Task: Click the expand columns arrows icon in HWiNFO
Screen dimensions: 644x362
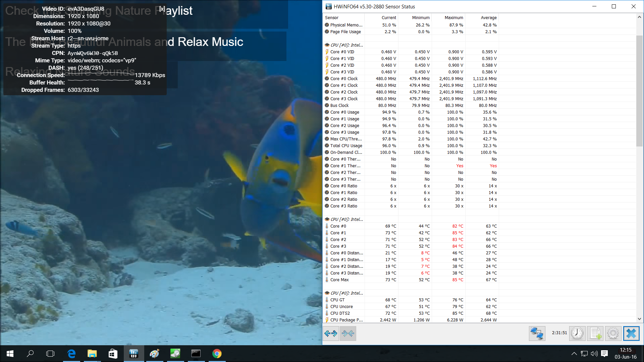Action: pos(331,333)
